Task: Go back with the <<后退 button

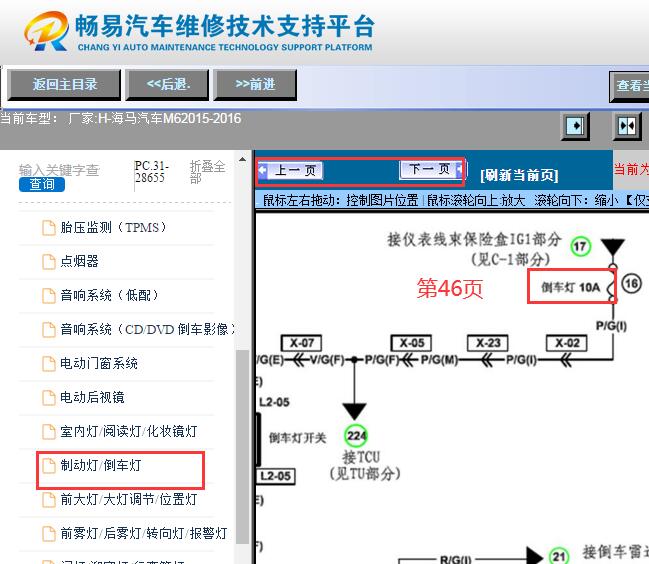Action: [x=167, y=85]
